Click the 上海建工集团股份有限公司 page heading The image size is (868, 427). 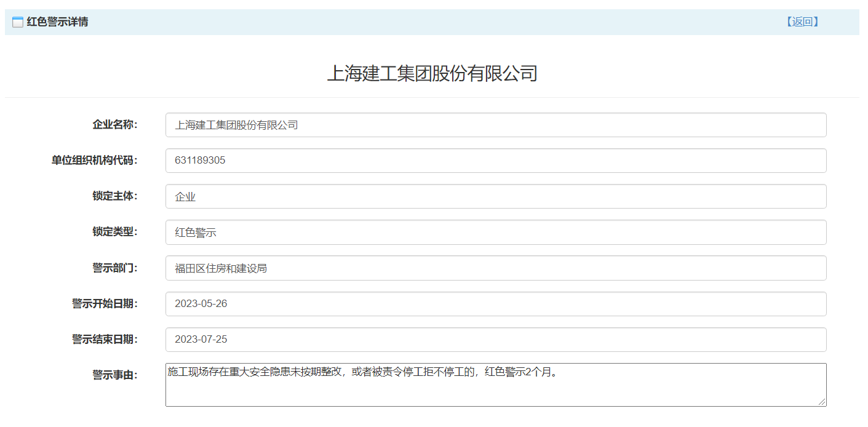pos(432,73)
